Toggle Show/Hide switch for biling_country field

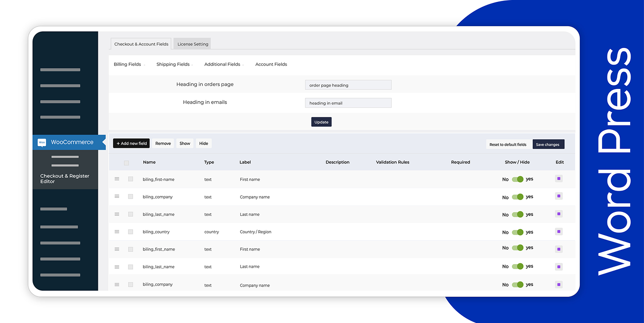[x=517, y=232]
